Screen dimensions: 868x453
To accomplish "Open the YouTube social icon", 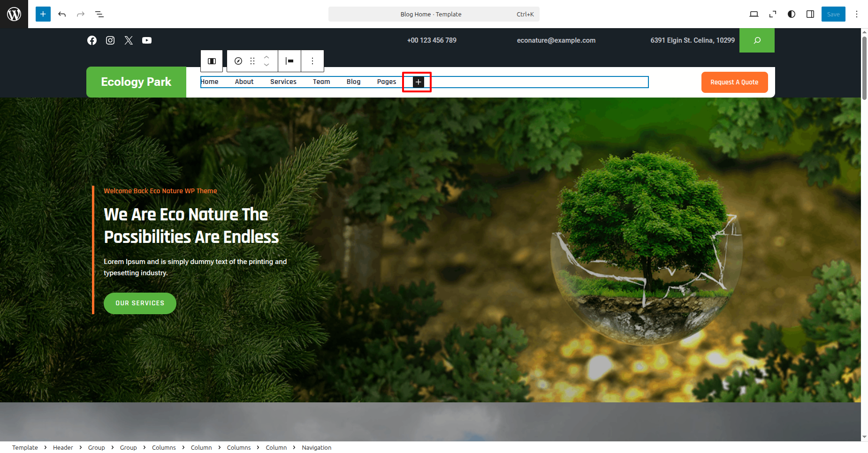I will coord(147,40).
